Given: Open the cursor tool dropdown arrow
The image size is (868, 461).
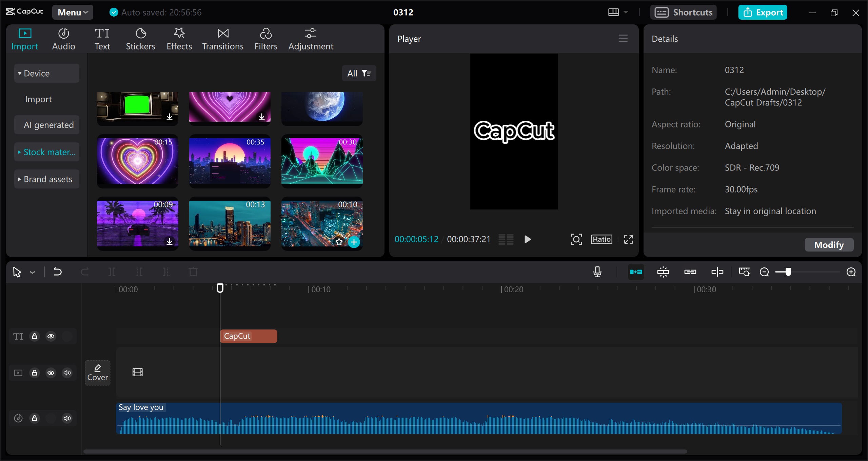Looking at the screenshot, I should pyautogui.click(x=33, y=272).
